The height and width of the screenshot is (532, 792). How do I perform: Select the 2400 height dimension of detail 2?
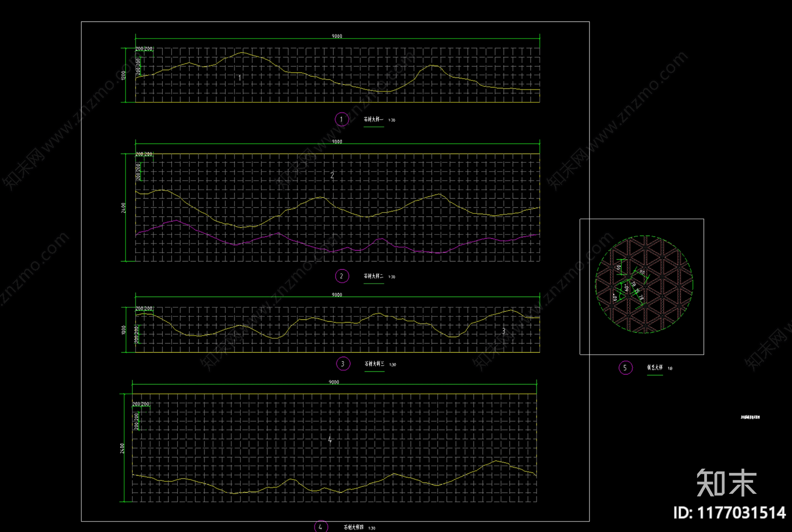(124, 208)
